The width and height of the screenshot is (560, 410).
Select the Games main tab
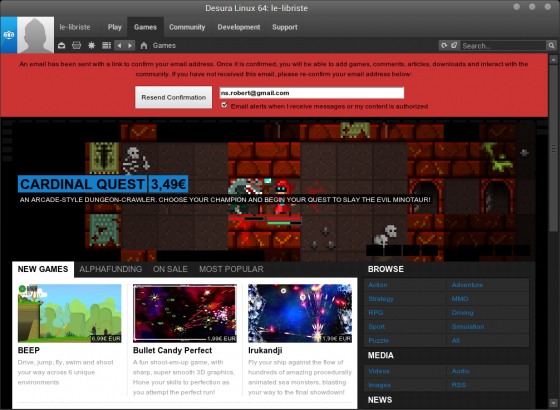pos(145,27)
